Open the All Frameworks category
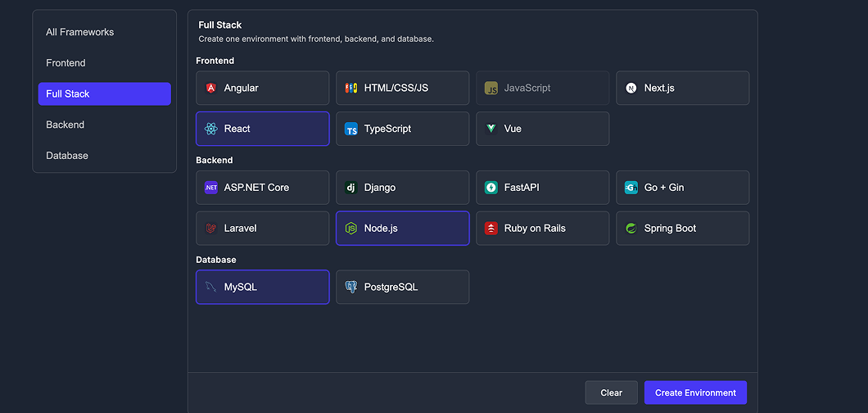 tap(105, 32)
